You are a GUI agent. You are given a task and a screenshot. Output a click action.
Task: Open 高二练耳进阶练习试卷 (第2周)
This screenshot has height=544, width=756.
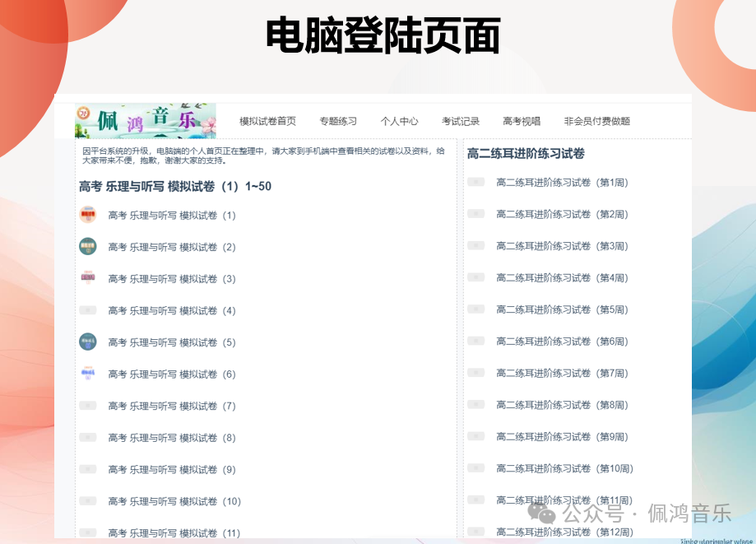(562, 214)
